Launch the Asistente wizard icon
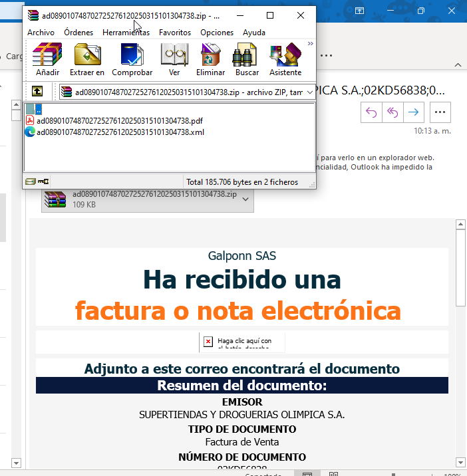Viewport: 467px width, 476px height. pos(285,59)
